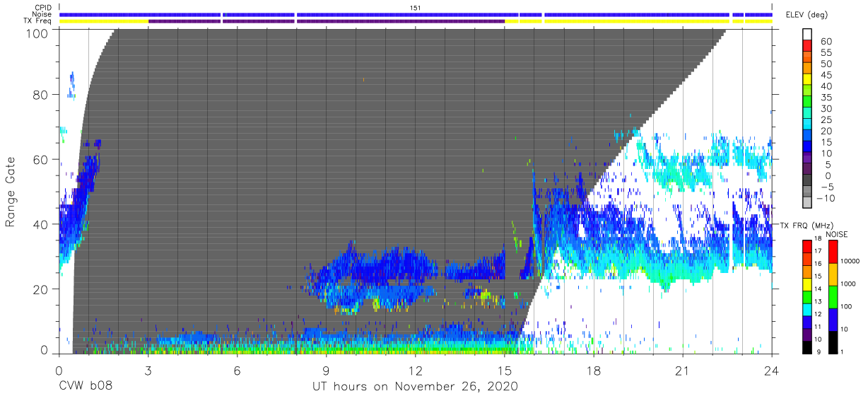The image size is (868, 401).
Task: Click the "Range Gate" y-axis title
Action: tap(11, 192)
